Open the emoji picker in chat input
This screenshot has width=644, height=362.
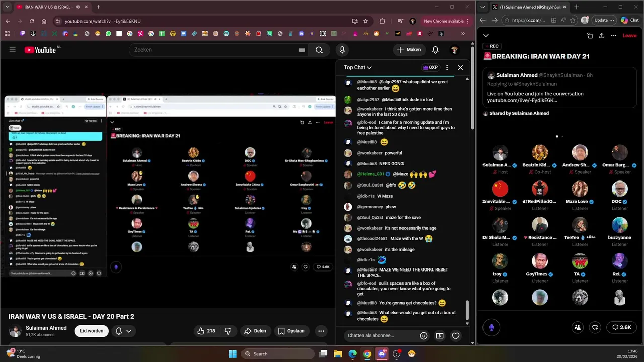coord(424,336)
